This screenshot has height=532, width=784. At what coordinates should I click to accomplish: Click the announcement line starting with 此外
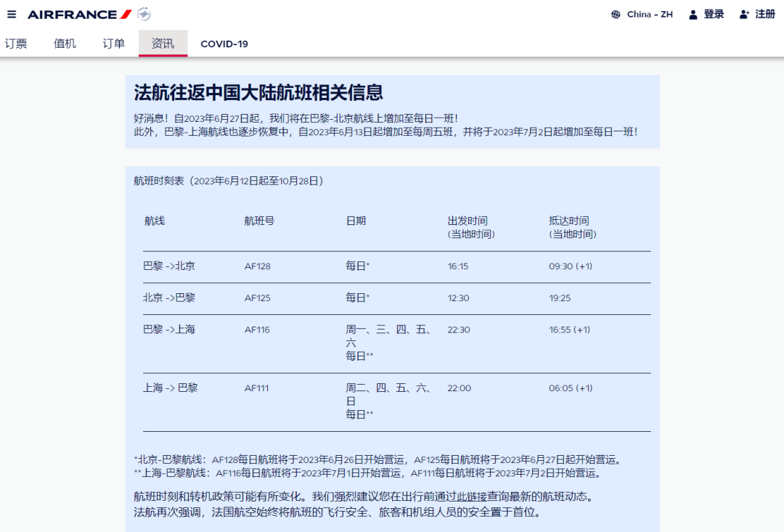[x=385, y=132]
